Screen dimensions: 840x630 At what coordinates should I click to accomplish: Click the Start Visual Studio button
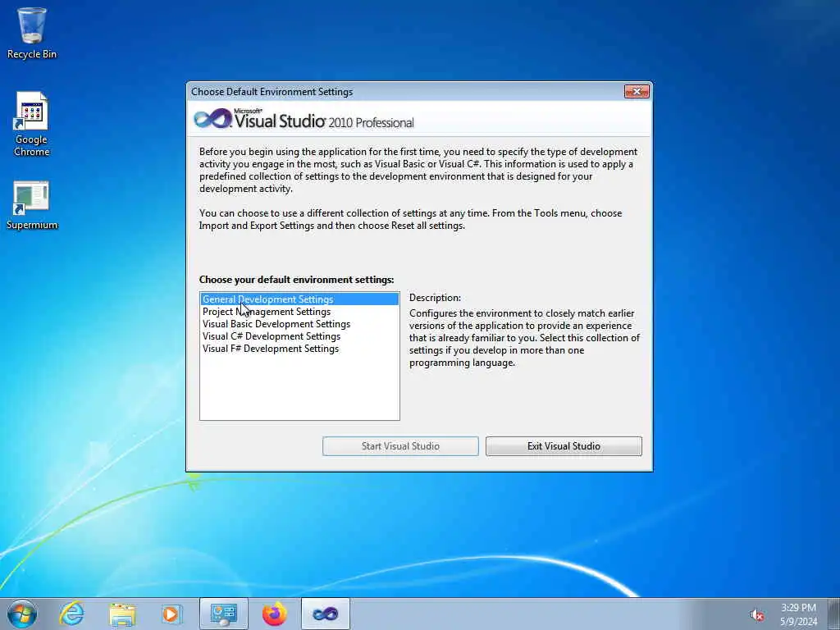tap(400, 446)
